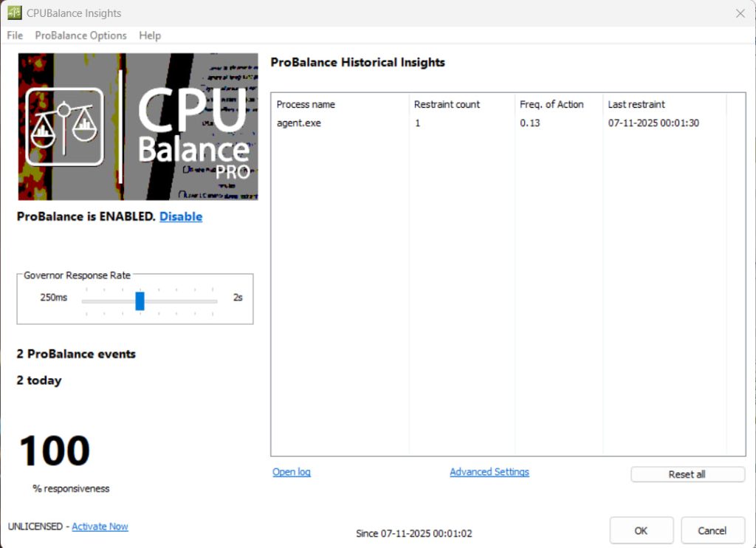
Task: Click the 250ms label of the slider
Action: (53, 298)
